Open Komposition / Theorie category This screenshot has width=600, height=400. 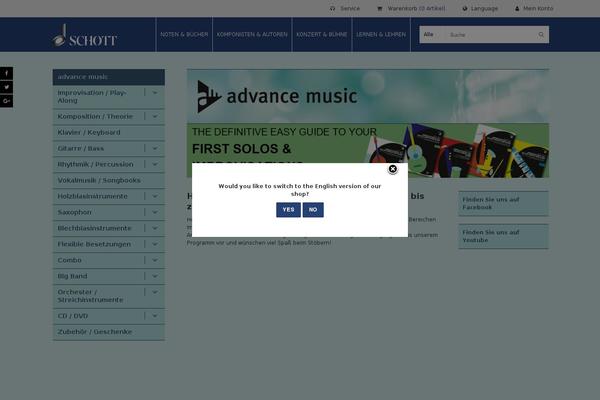95,116
